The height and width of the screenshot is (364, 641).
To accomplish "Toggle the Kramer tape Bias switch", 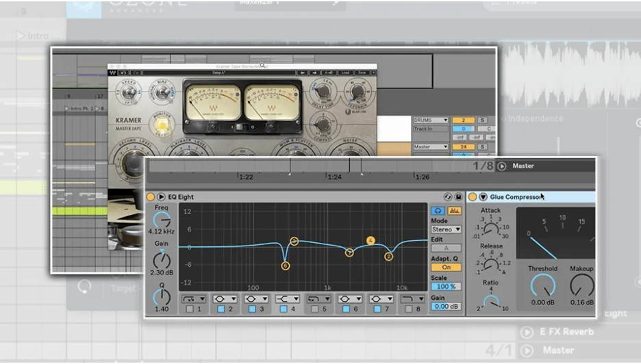I will click(162, 92).
